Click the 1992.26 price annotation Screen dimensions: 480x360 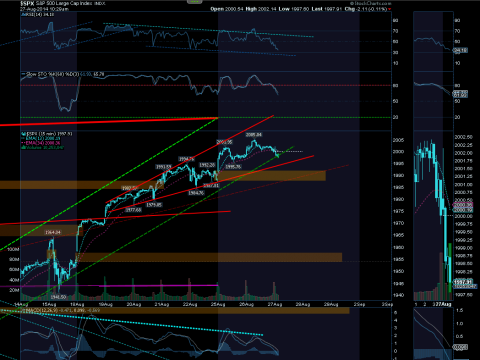[207, 165]
